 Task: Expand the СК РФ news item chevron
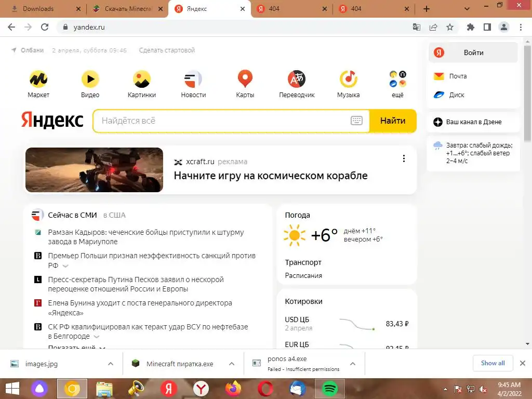click(x=97, y=337)
